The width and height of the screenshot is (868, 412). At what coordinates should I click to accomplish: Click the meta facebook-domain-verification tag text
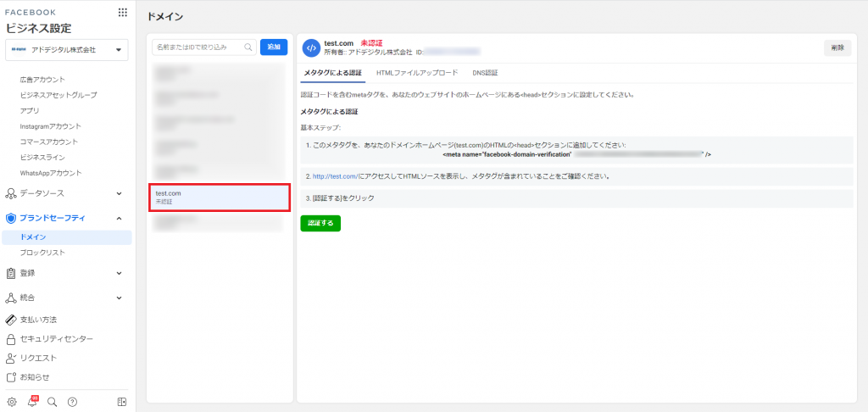coord(576,155)
